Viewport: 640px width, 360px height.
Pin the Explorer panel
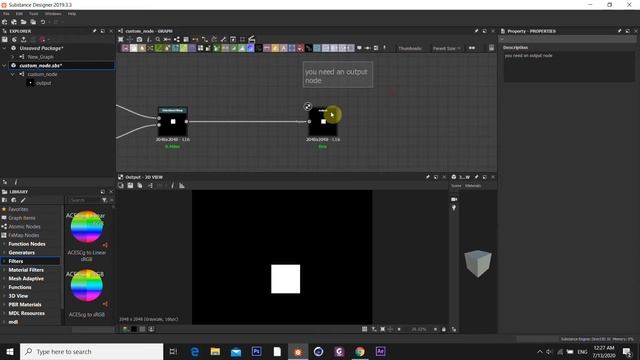point(95,31)
